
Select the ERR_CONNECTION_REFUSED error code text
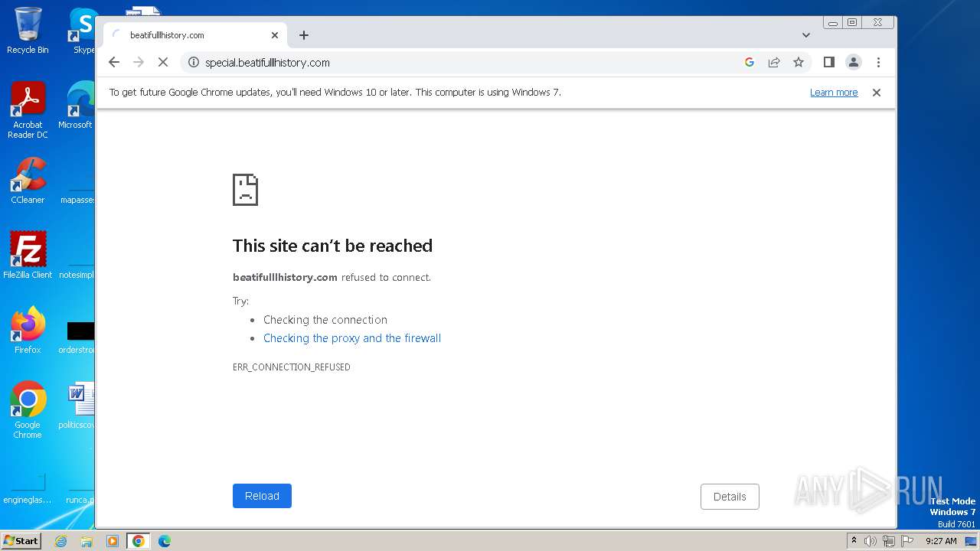pos(292,367)
